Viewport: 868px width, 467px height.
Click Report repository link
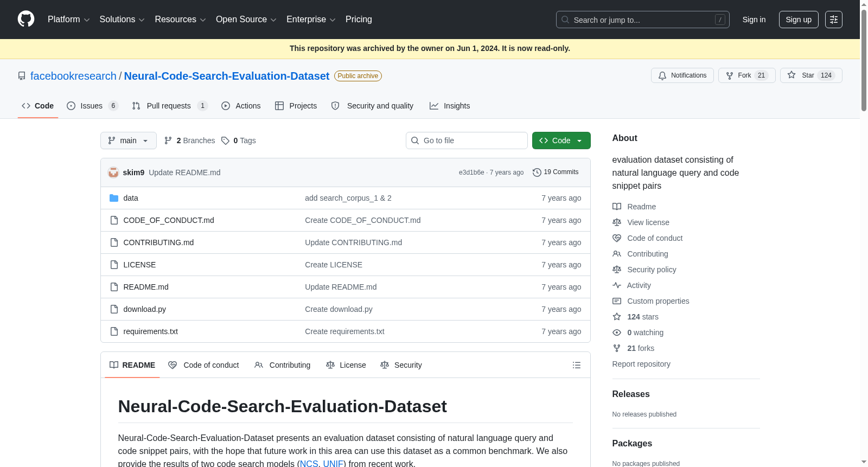tap(641, 364)
